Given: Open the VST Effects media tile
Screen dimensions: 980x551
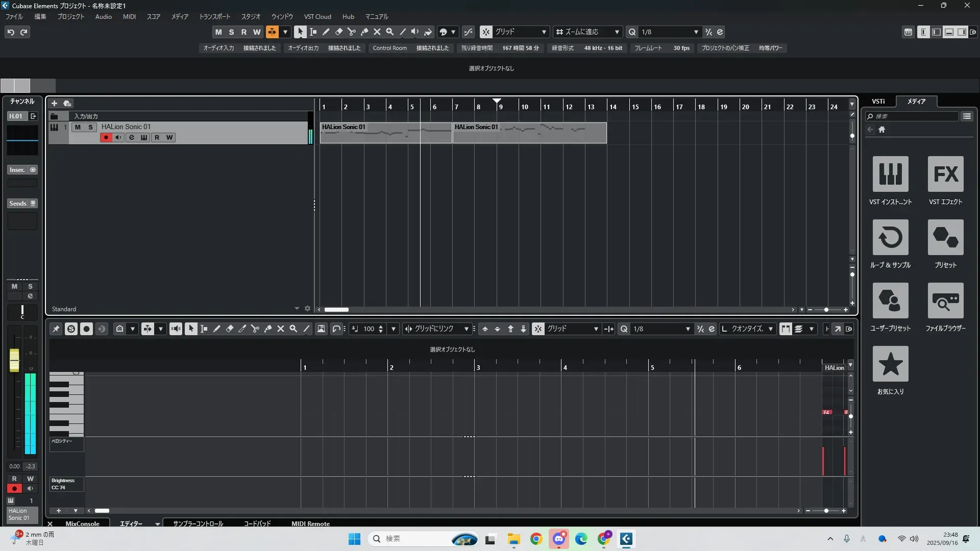Looking at the screenshot, I should click(945, 174).
